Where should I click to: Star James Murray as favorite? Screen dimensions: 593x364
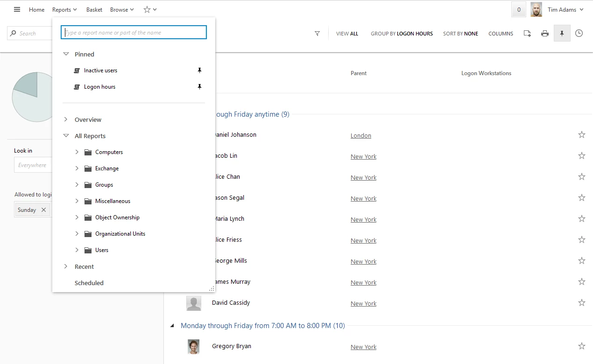click(582, 282)
